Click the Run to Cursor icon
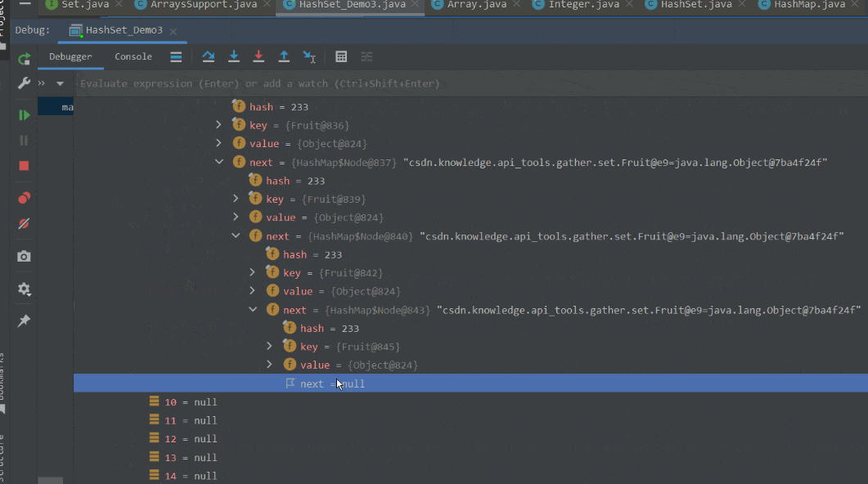Viewport: 868px width, 484px height. tap(309, 56)
